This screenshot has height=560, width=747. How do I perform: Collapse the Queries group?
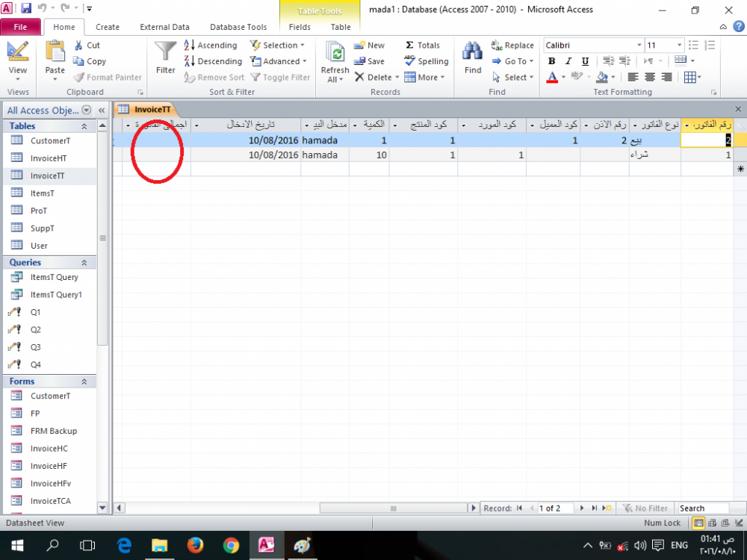(84, 263)
